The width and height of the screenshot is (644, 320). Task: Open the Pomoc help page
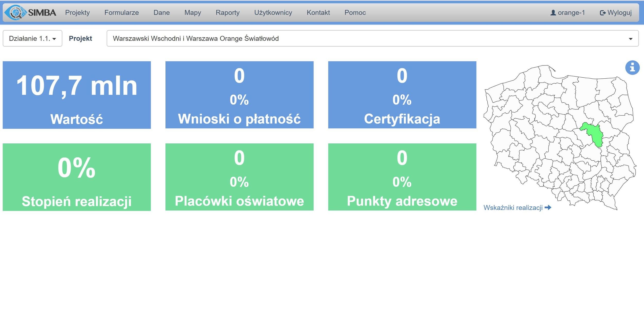click(x=355, y=13)
